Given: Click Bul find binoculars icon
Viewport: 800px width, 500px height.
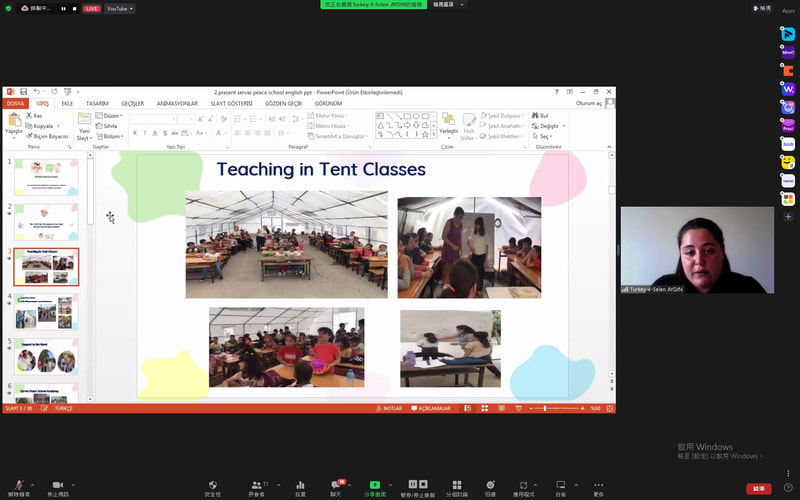Looking at the screenshot, I should click(535, 116).
